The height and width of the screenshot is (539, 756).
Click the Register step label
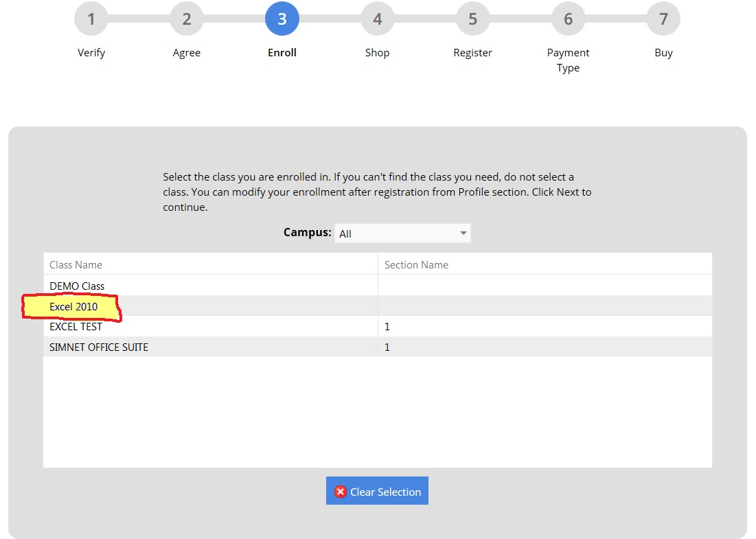(472, 53)
